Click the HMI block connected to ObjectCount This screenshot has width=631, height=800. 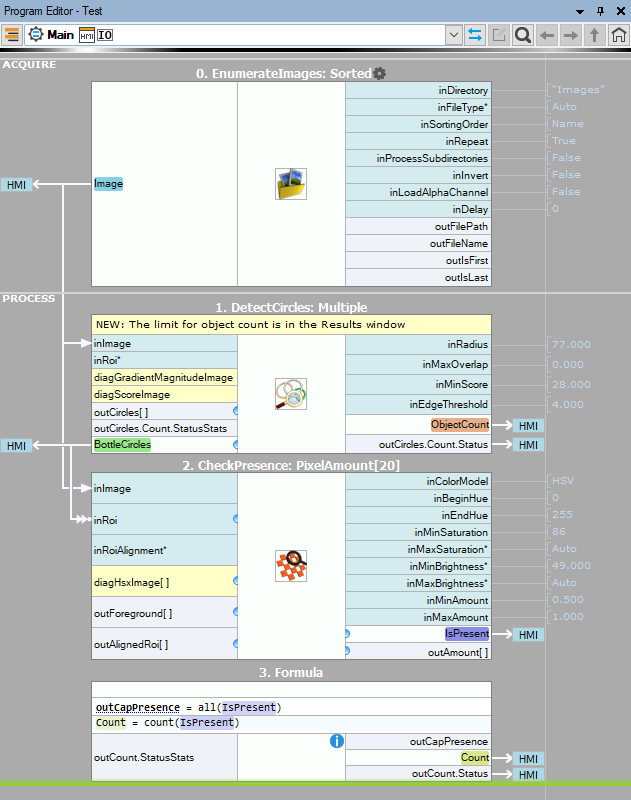pyautogui.click(x=527, y=426)
